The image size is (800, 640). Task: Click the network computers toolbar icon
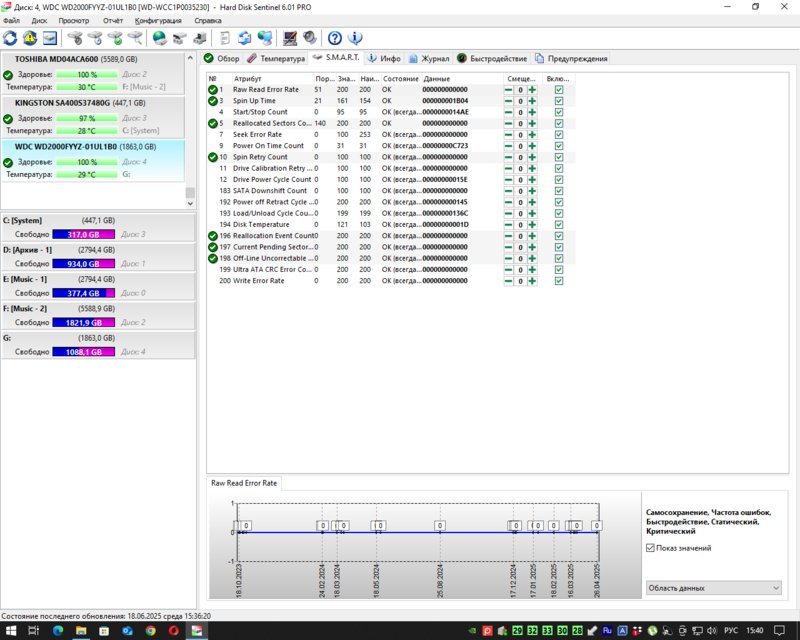tap(265, 38)
